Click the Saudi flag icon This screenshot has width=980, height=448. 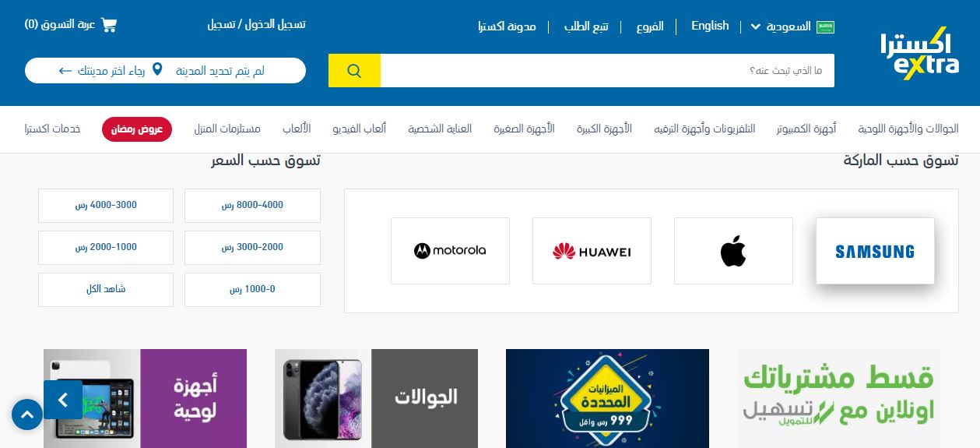(825, 27)
